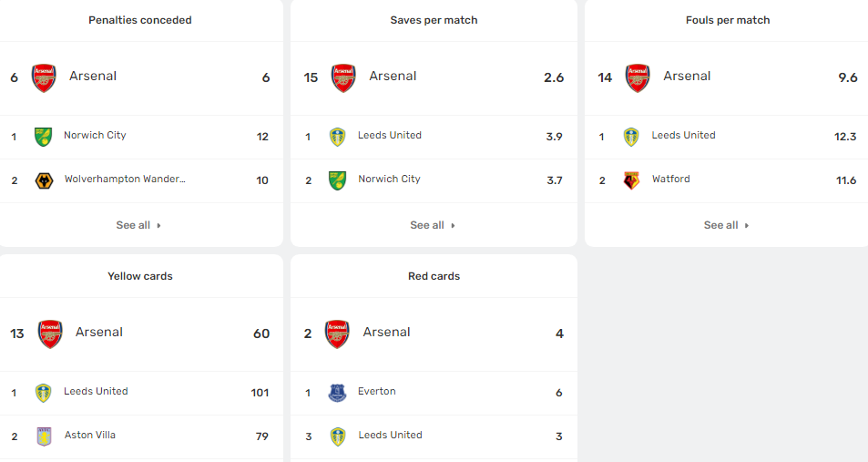Click the Yellow cards card heading

[x=140, y=276]
